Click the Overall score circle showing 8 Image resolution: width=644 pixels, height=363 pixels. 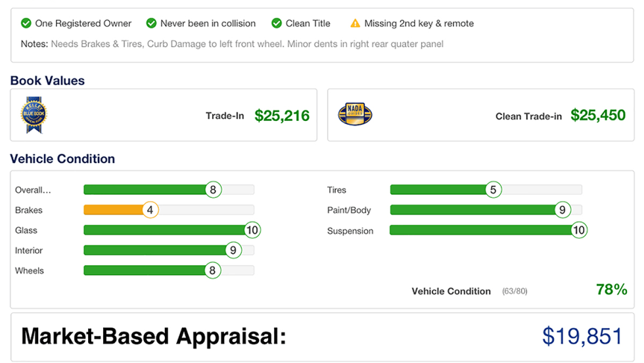click(213, 190)
